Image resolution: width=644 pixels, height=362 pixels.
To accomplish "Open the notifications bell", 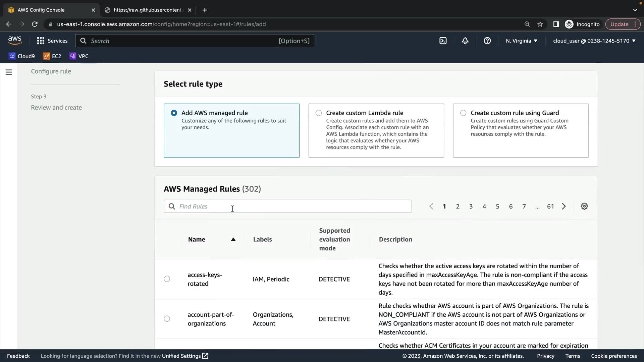I will click(465, 41).
